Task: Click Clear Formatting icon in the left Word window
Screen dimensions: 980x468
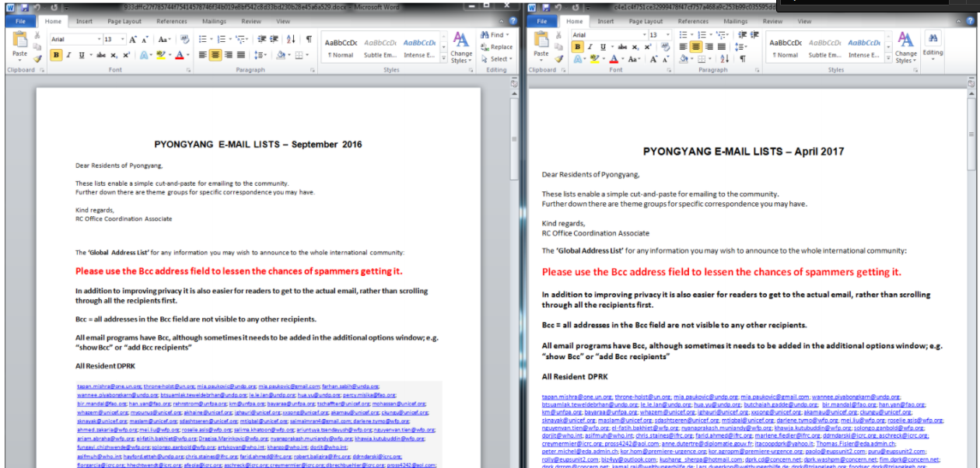Action: click(184, 39)
